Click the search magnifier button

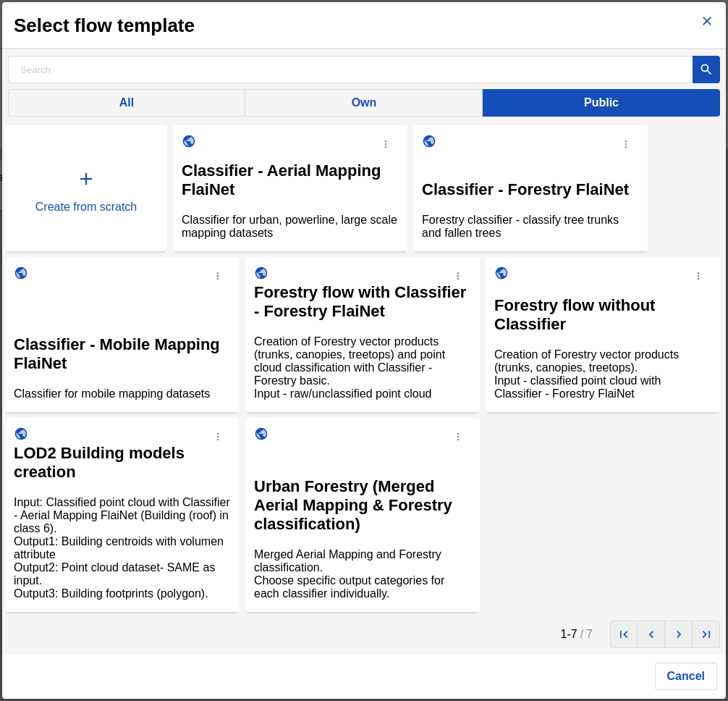point(706,70)
